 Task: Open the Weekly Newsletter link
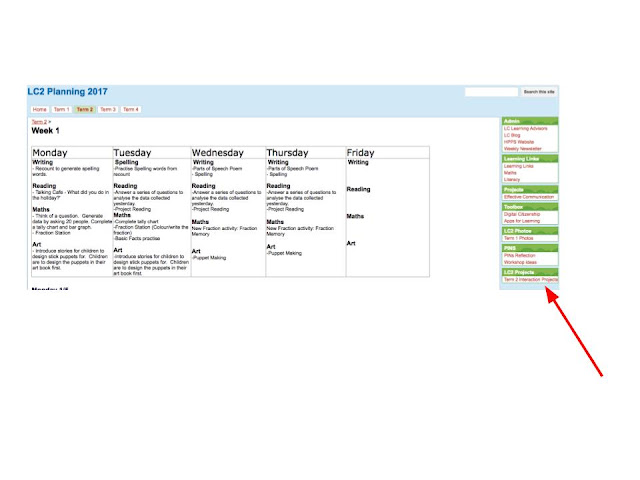point(522,149)
